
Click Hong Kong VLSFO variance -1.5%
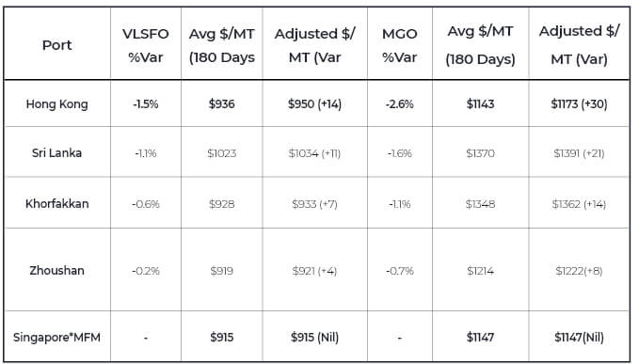pos(146,103)
